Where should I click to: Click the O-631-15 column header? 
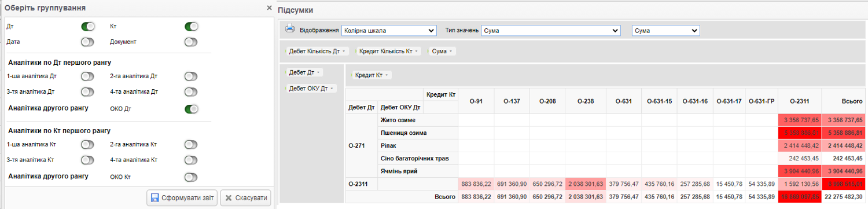click(x=659, y=101)
